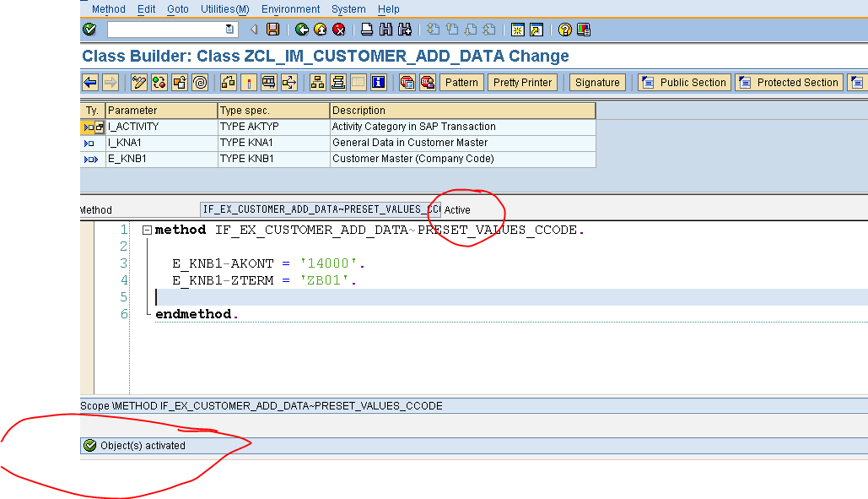Open the Utilities(M) menu
The image size is (868, 499).
224,9
